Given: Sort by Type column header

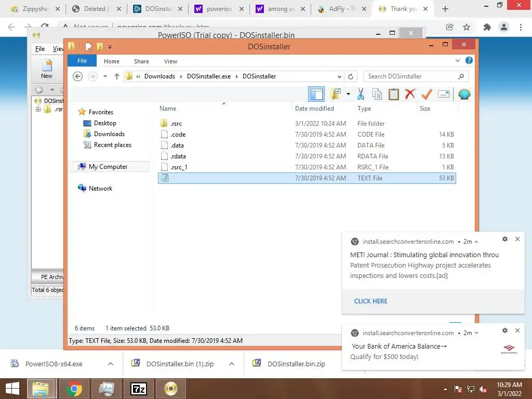Looking at the screenshot, I should 364,109.
